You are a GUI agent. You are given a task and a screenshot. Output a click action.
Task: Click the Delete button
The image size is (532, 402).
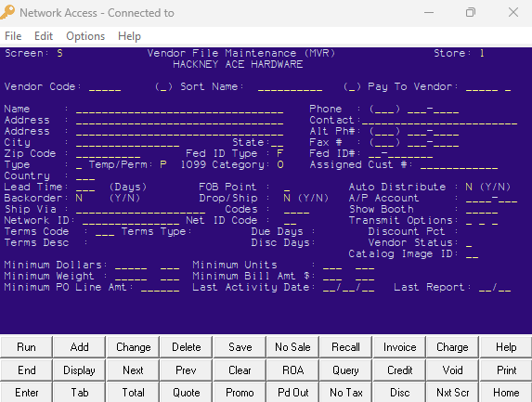[x=187, y=347]
